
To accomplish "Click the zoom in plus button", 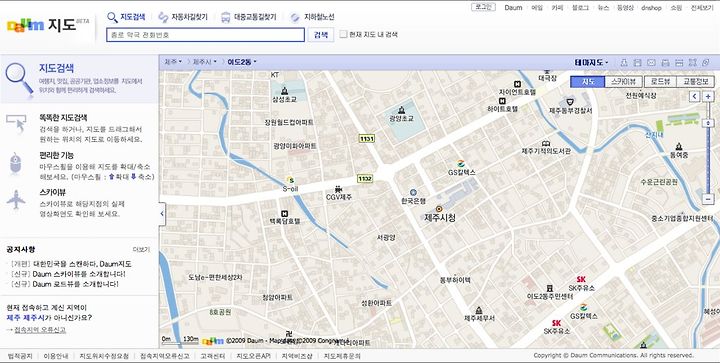I will (x=708, y=96).
